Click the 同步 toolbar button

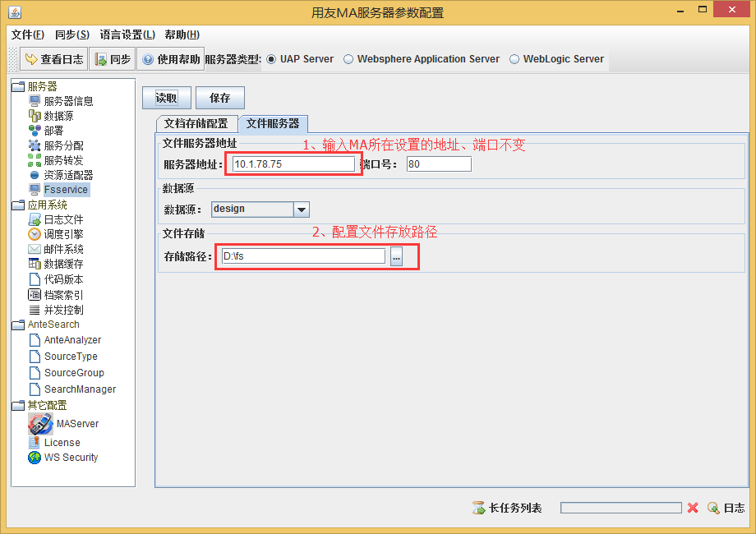pyautogui.click(x=113, y=59)
